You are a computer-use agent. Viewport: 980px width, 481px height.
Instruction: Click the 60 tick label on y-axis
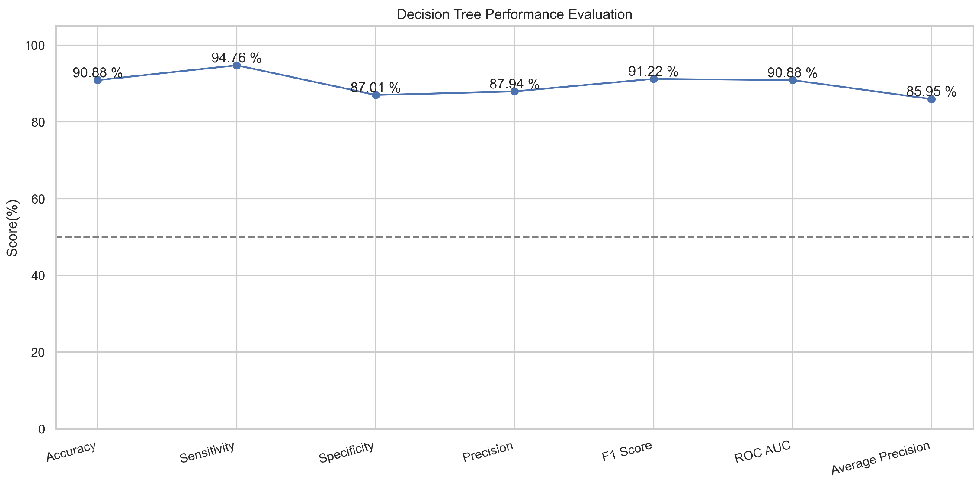click(38, 199)
